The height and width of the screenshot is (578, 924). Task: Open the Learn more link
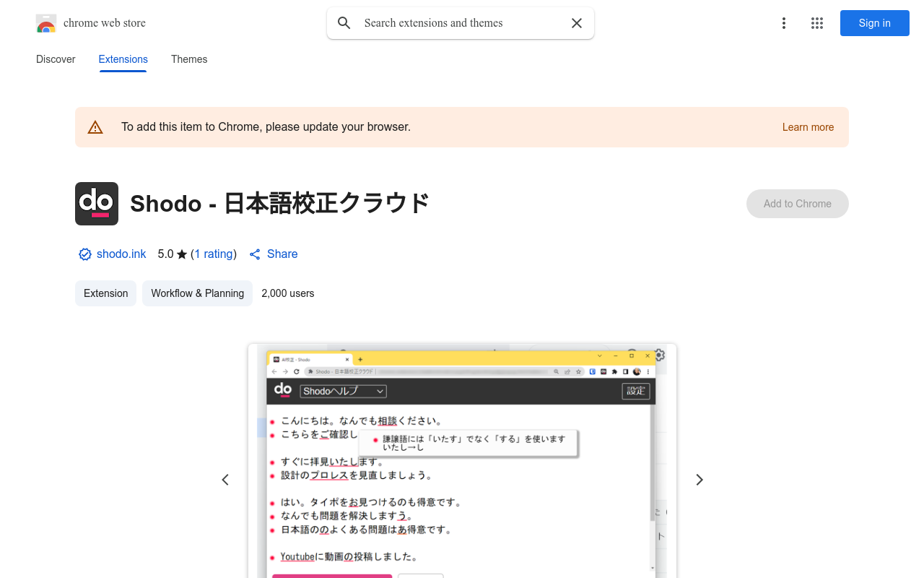pyautogui.click(x=808, y=126)
